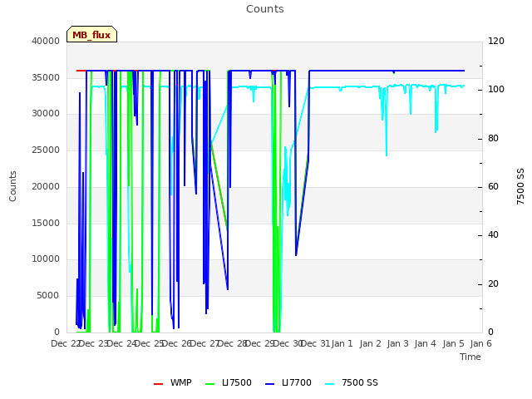Click the Jan 4 x-axis date label
Image resolution: width=532 pixels, height=399 pixels.
point(425,343)
